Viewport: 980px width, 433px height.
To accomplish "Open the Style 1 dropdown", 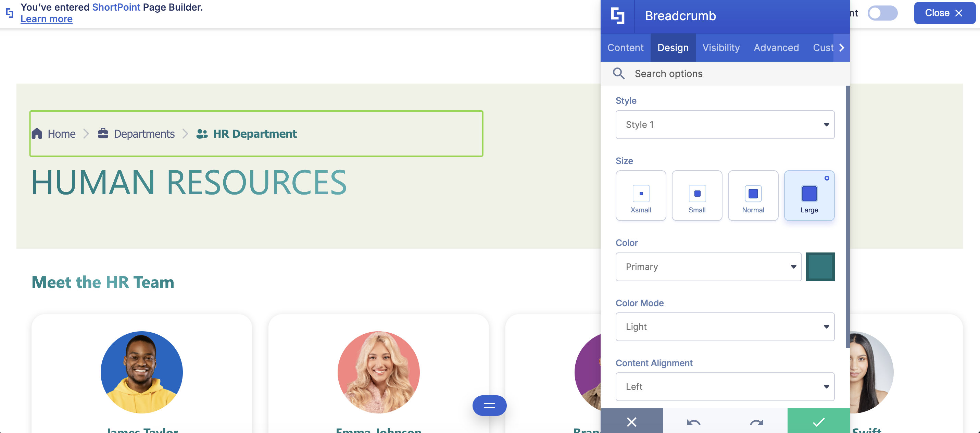I will pos(725,125).
